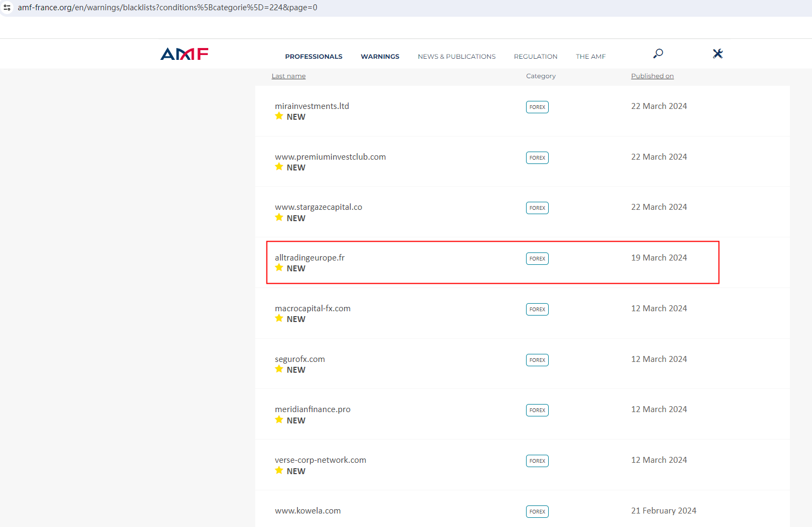Open the verse-corp-network.com entry
The height and width of the screenshot is (527, 812).
pos(320,460)
